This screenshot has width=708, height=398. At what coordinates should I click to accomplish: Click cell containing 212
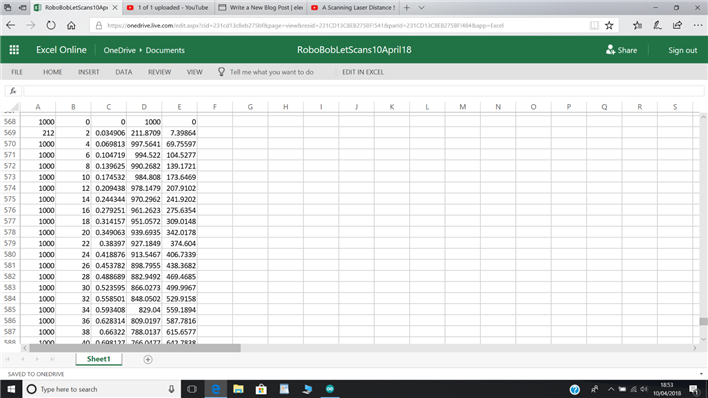tap(38, 133)
